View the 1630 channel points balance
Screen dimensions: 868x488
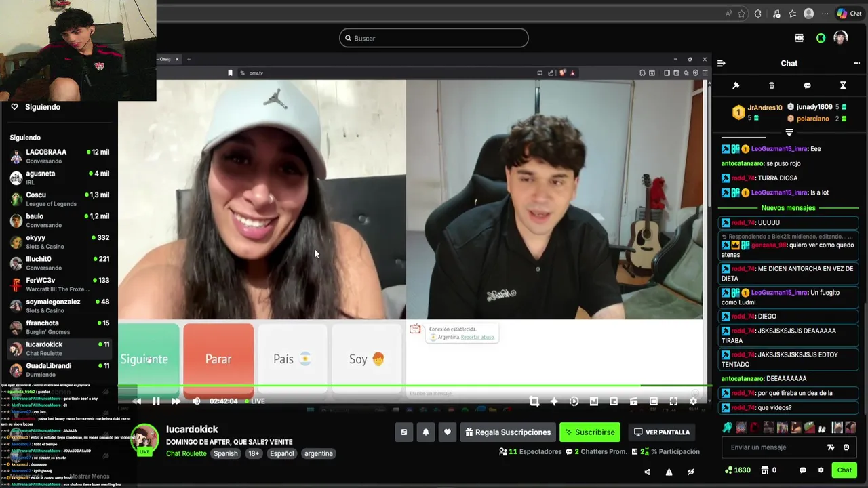point(737,470)
